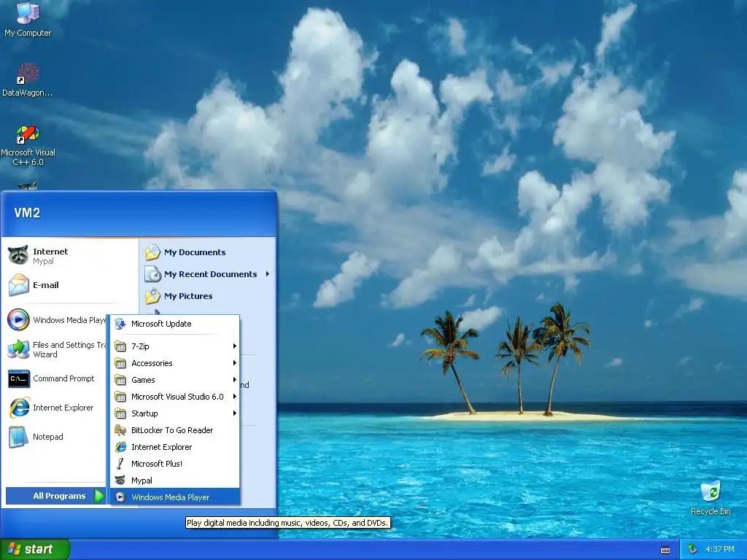Click the green All Programs arrow
Image resolution: width=747 pixels, height=560 pixels.
point(98,496)
